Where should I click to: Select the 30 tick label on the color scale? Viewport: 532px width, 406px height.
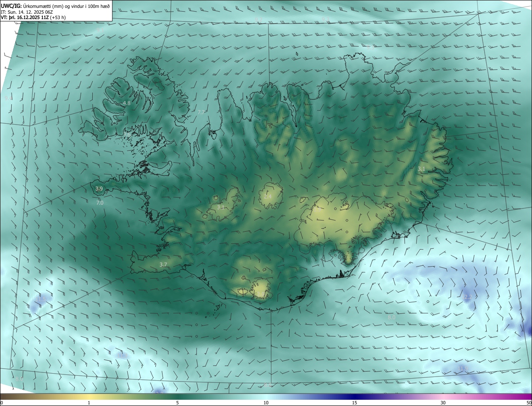(443, 403)
